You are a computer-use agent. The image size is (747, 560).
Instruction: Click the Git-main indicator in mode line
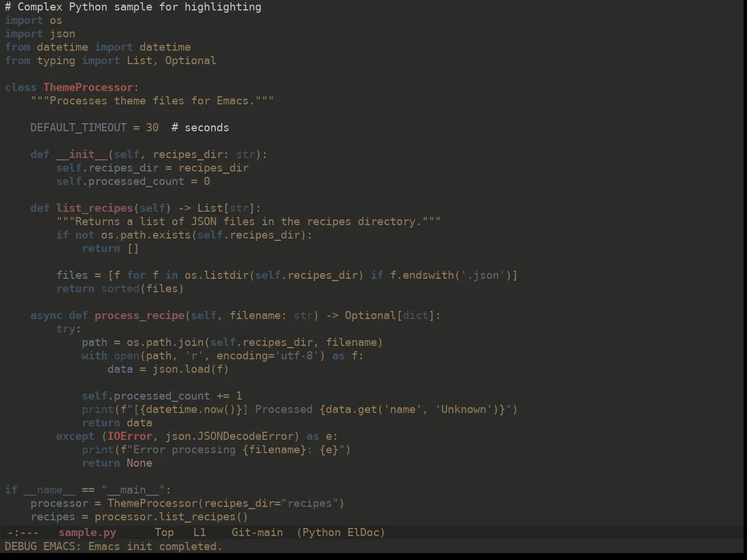[257, 533]
